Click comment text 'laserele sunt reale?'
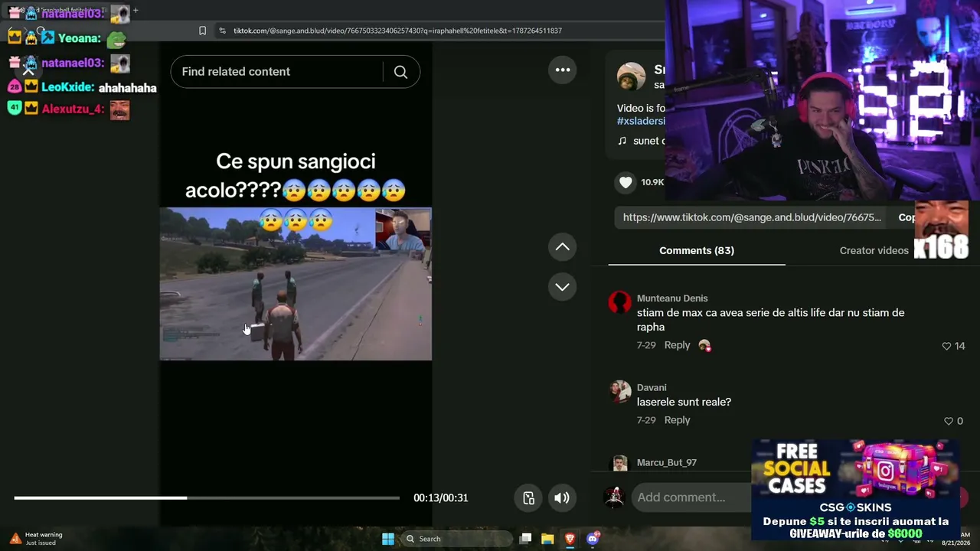Image resolution: width=980 pixels, height=551 pixels. click(684, 402)
